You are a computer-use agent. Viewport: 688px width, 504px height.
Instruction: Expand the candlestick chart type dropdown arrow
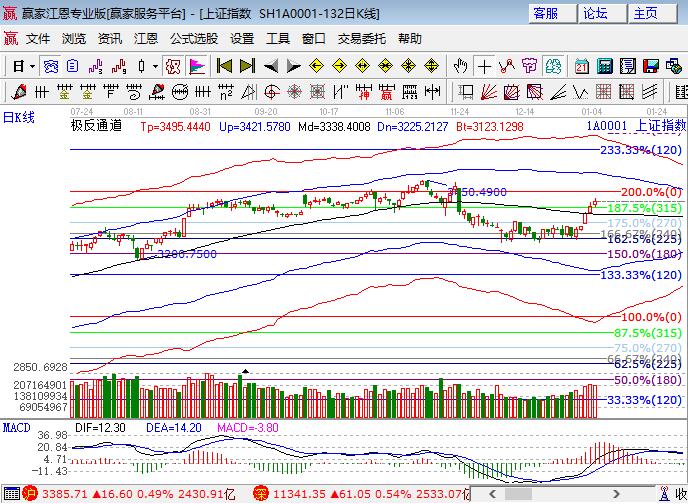pyautogui.click(x=155, y=66)
